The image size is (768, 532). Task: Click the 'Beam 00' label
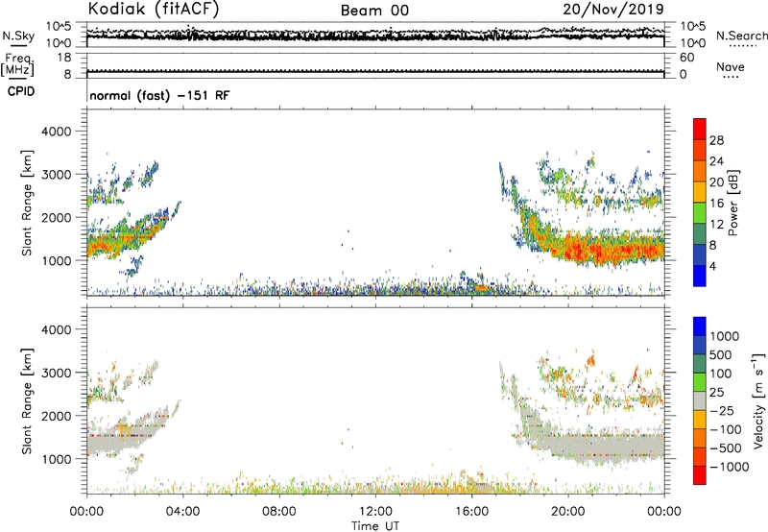pos(374,11)
